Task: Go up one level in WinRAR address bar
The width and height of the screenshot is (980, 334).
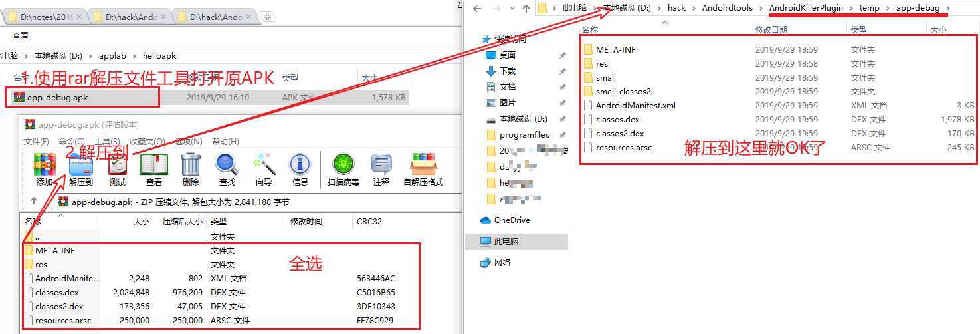Action: pyautogui.click(x=34, y=200)
